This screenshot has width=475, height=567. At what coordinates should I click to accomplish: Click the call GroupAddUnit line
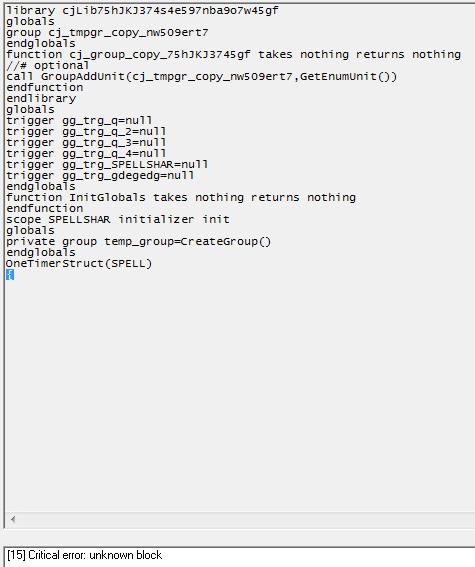click(201, 77)
